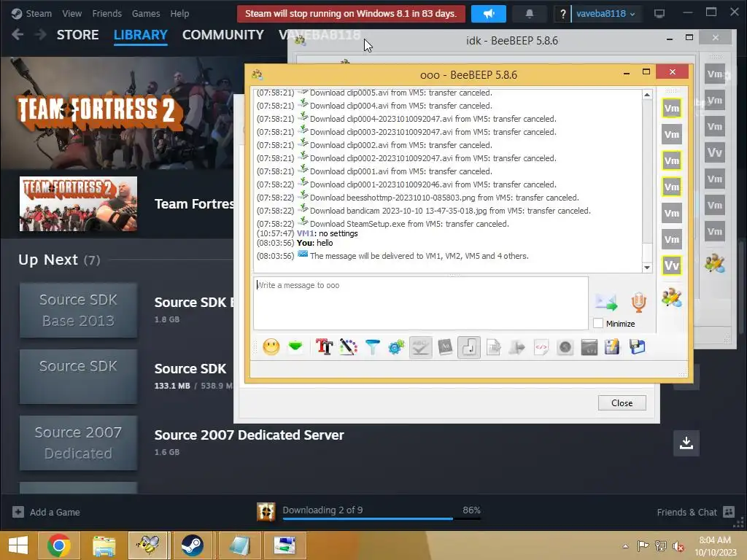Screen dimensions: 747x560
Task: Open the edit group icon in the idk window
Action: coord(715,263)
